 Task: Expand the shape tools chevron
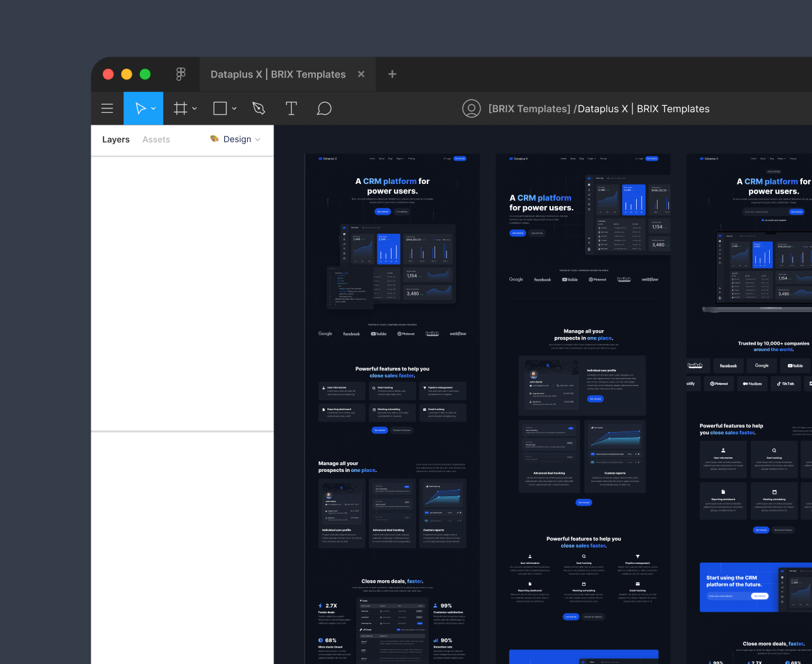click(234, 108)
